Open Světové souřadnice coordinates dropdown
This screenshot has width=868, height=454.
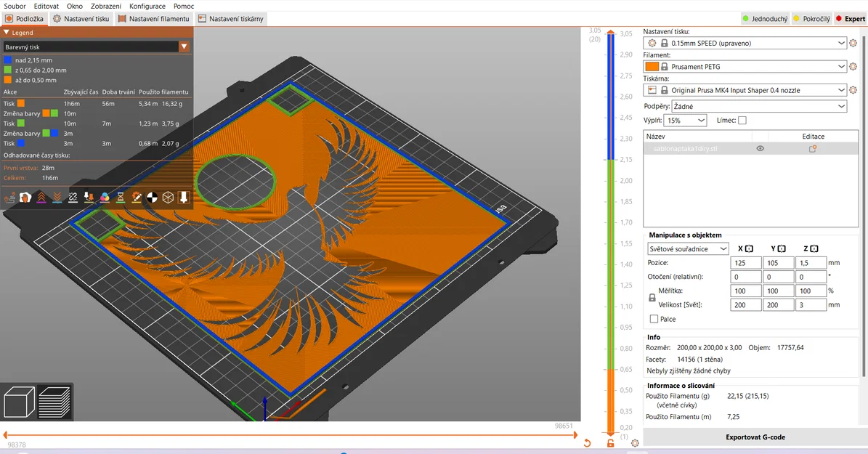coord(688,249)
